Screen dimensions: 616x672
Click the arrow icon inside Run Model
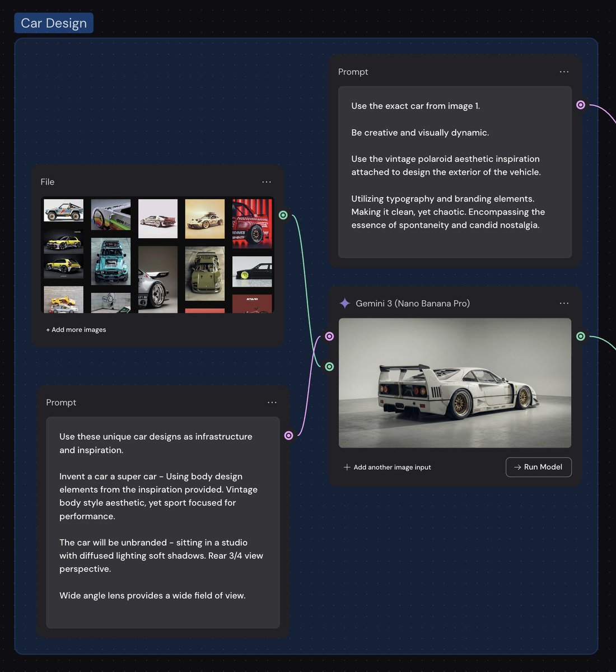click(x=517, y=467)
